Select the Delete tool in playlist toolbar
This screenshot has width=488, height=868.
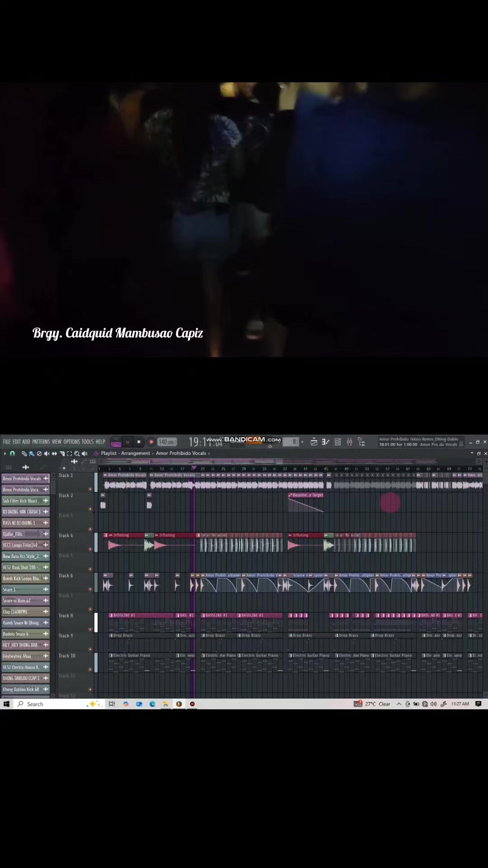coord(39,453)
